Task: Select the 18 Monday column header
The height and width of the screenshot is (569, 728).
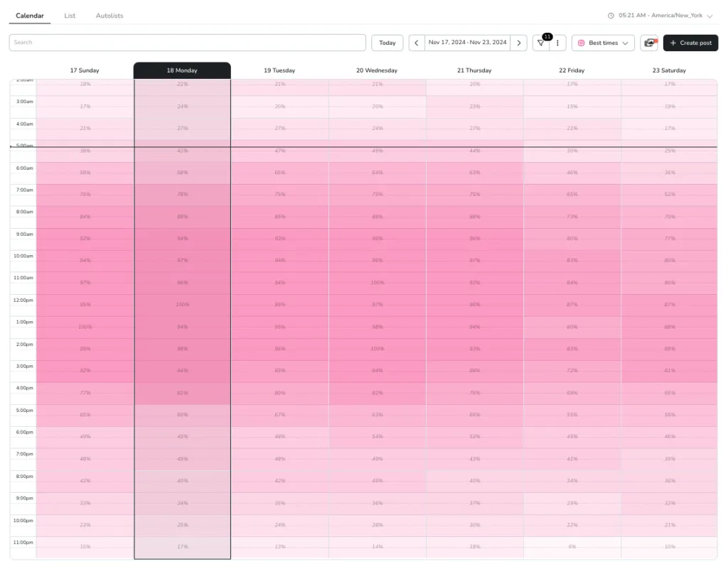Action: (182, 70)
